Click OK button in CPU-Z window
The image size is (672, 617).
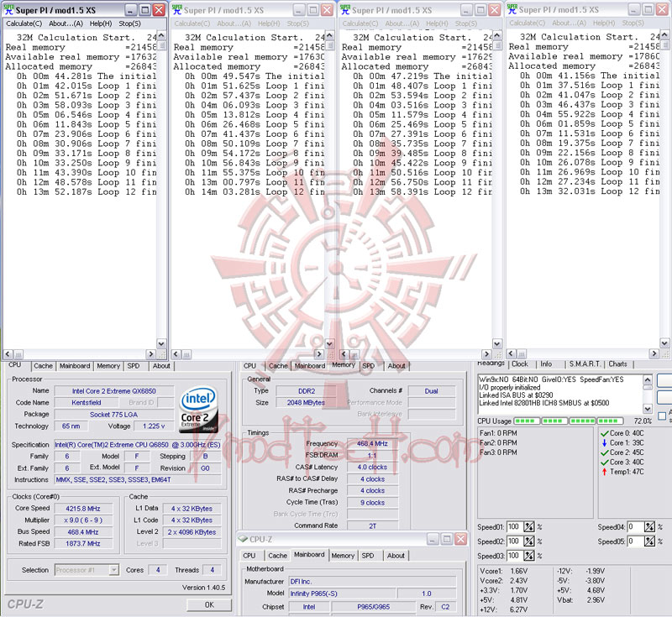click(209, 604)
